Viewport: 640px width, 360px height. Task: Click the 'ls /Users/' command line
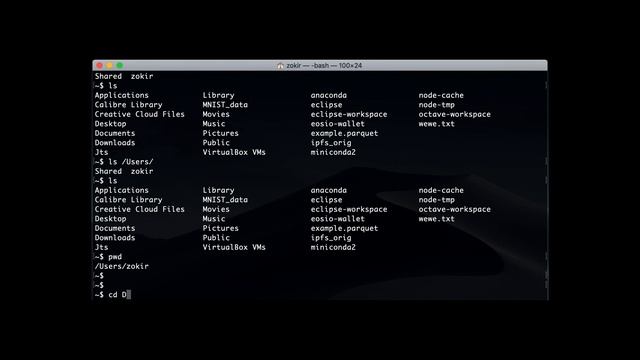click(124, 162)
